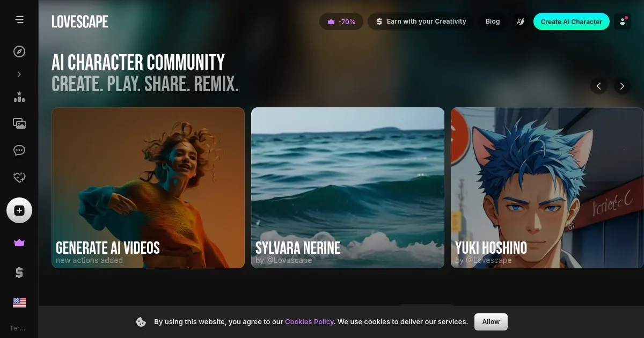Select Earn with your Creativity

[420, 21]
